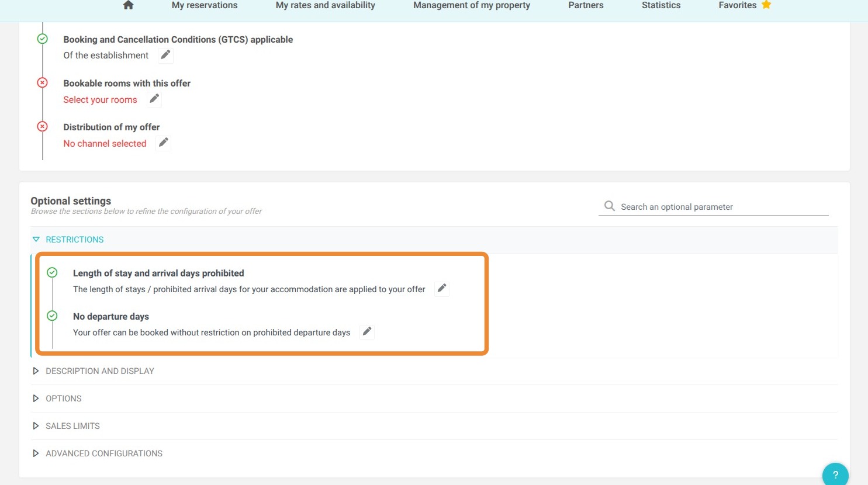Open My reservations menu

coord(205,5)
